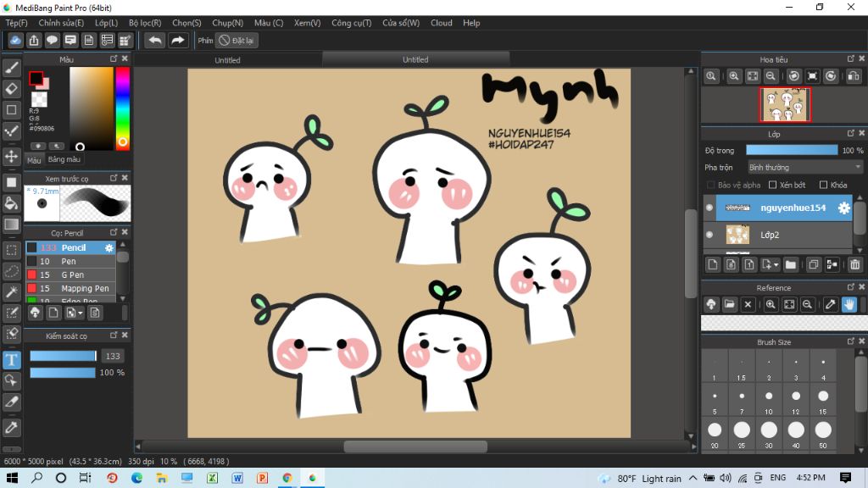Click the brush size slider showing 133

coord(63,356)
